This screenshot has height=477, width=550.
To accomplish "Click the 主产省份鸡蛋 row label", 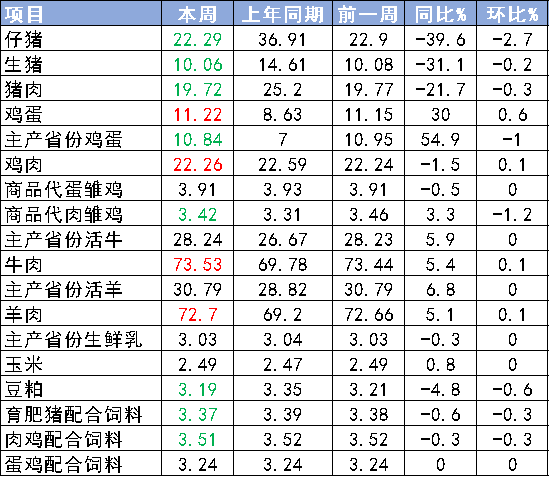I will click(x=63, y=140).
